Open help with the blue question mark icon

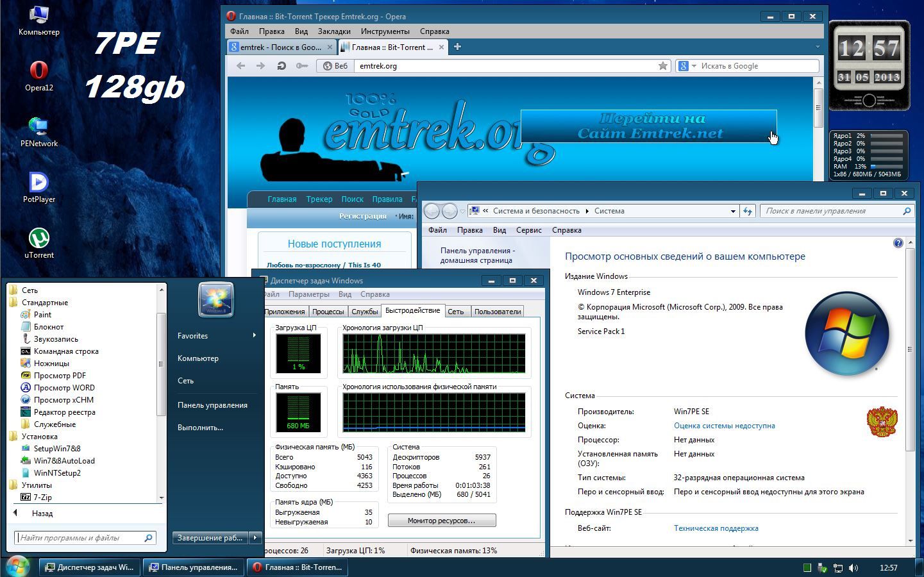click(x=898, y=243)
